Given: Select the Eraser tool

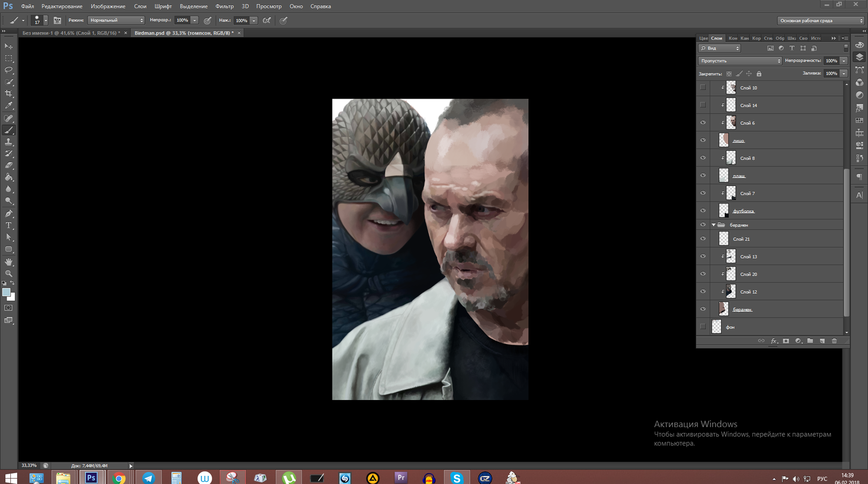Looking at the screenshot, I should pyautogui.click(x=9, y=165).
